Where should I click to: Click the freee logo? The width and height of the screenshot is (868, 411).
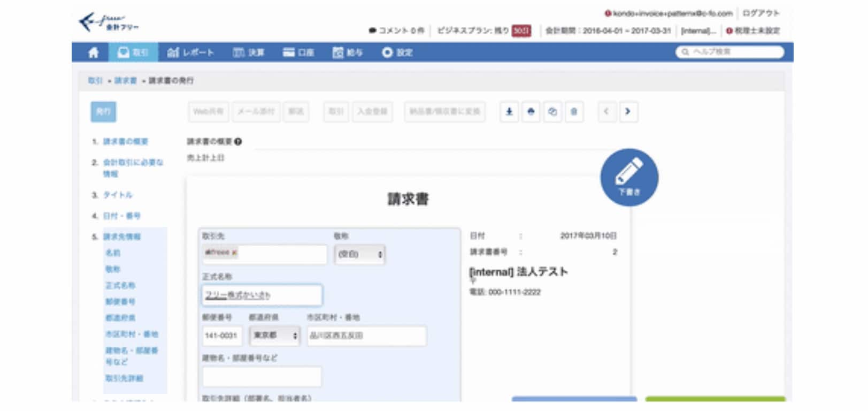point(109,22)
